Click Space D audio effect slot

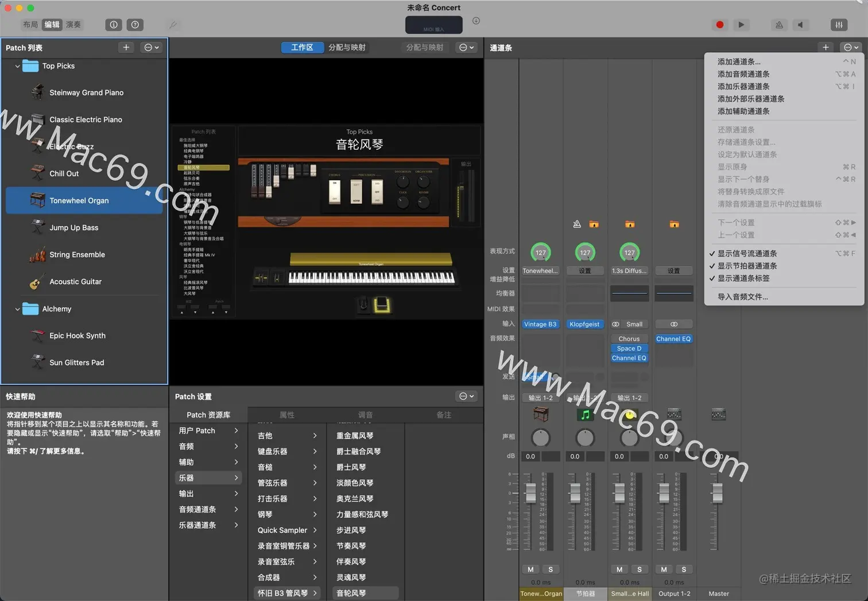(x=629, y=348)
